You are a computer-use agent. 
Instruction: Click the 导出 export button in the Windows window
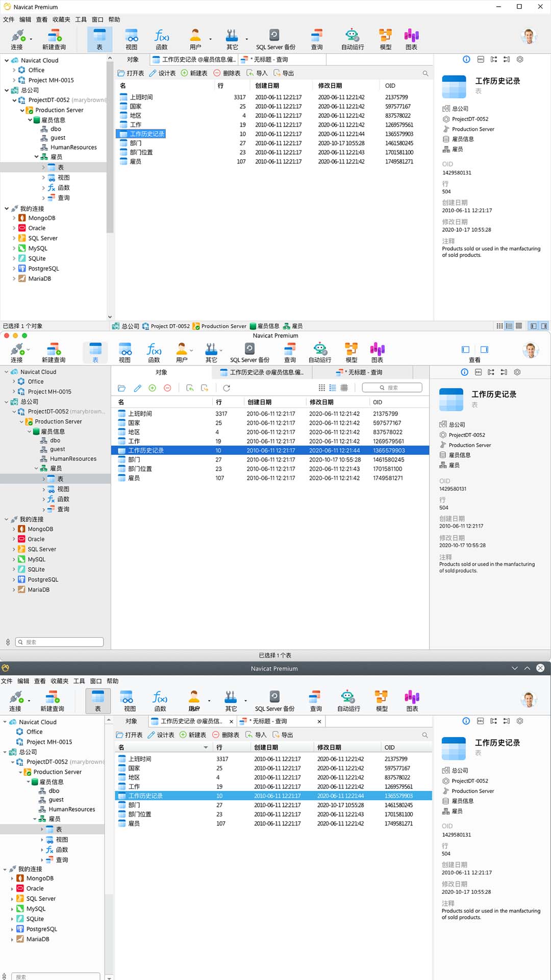(x=284, y=73)
